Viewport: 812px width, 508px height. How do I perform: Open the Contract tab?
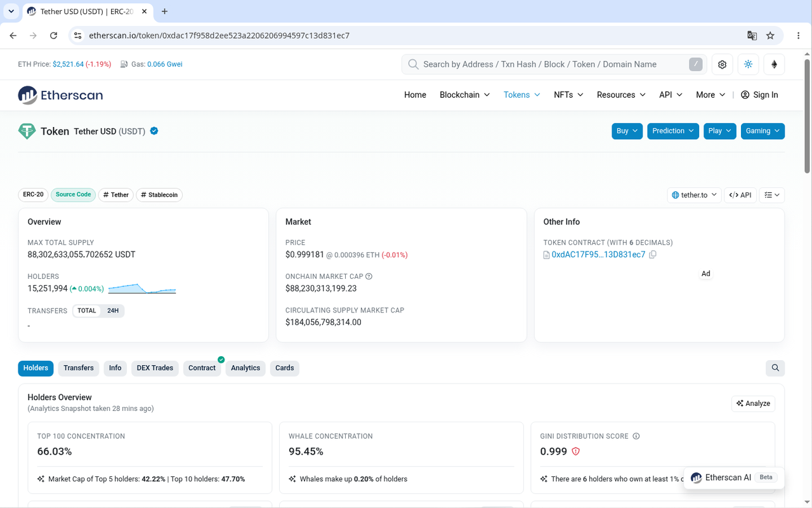point(202,368)
